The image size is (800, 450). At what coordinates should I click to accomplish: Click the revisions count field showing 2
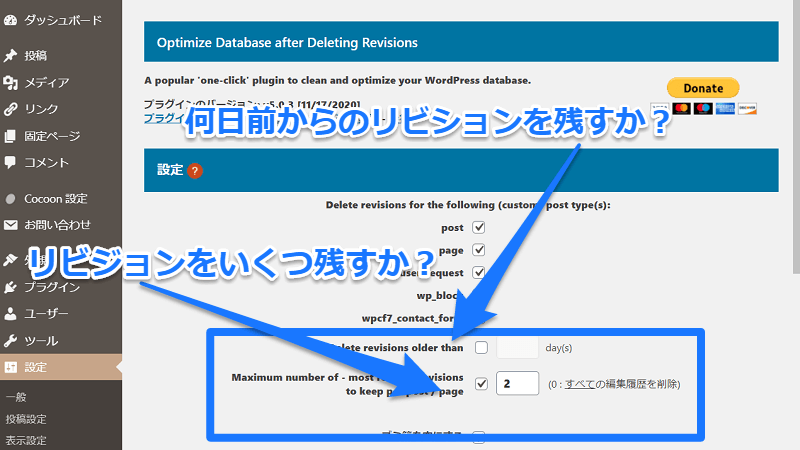517,383
